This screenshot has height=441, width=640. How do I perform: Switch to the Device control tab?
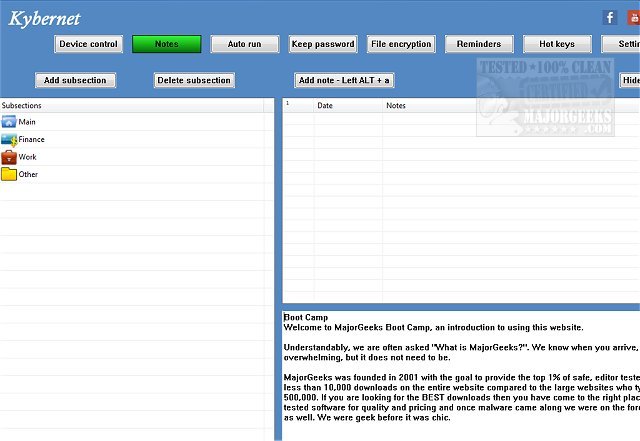[x=88, y=44]
